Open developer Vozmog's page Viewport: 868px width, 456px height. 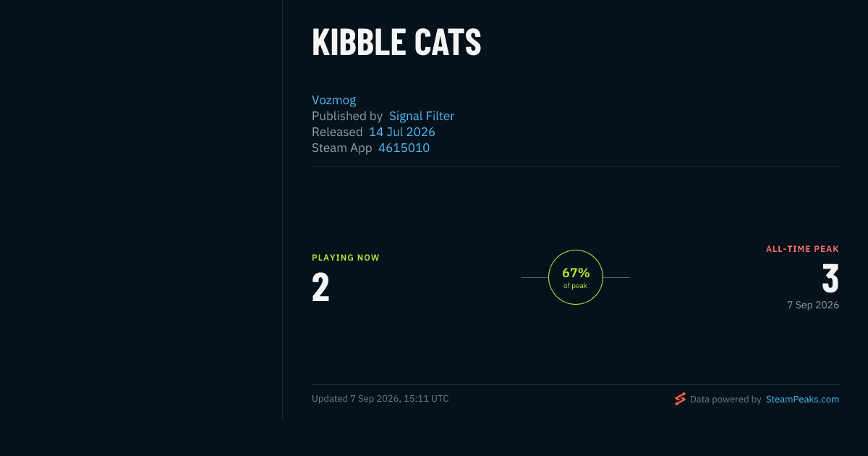333,100
